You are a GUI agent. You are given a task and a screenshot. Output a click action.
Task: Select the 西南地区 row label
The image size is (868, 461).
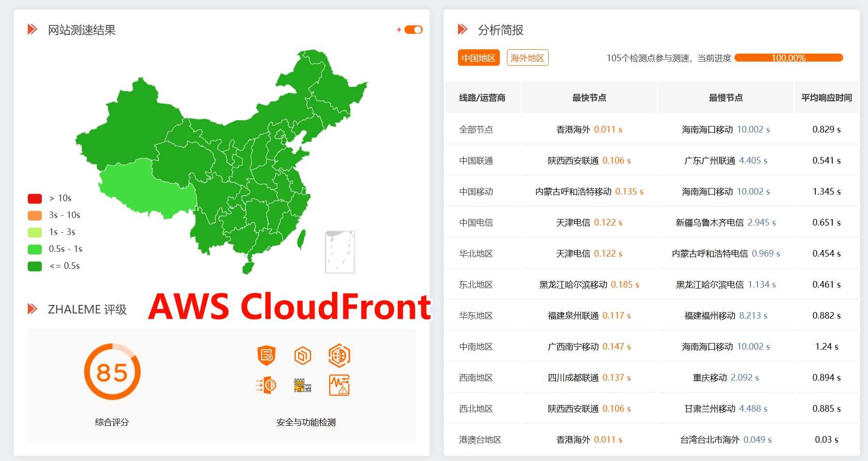tap(476, 377)
